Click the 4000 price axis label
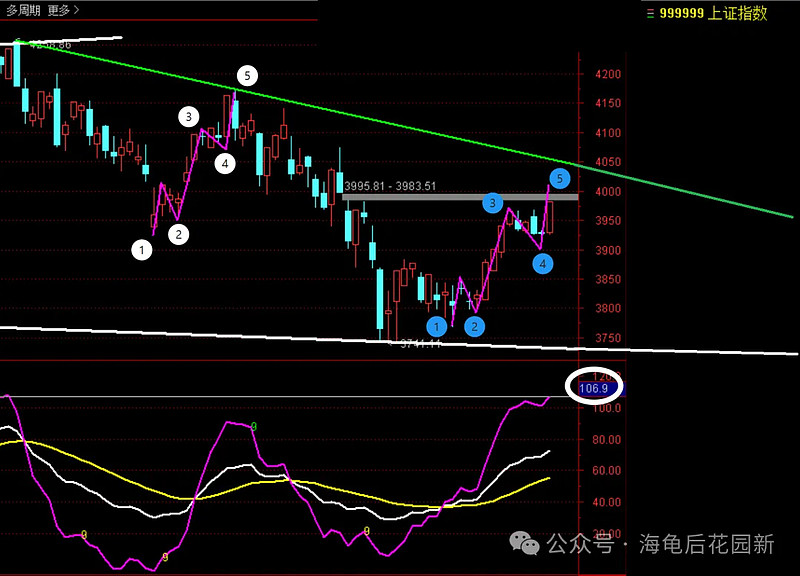The width and height of the screenshot is (800, 576). point(608,192)
